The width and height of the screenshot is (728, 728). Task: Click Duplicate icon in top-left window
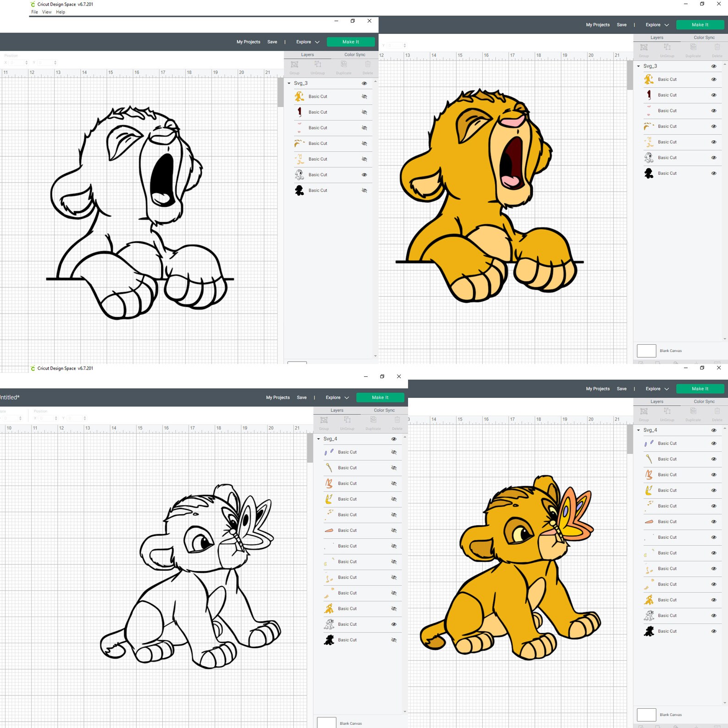344,65
